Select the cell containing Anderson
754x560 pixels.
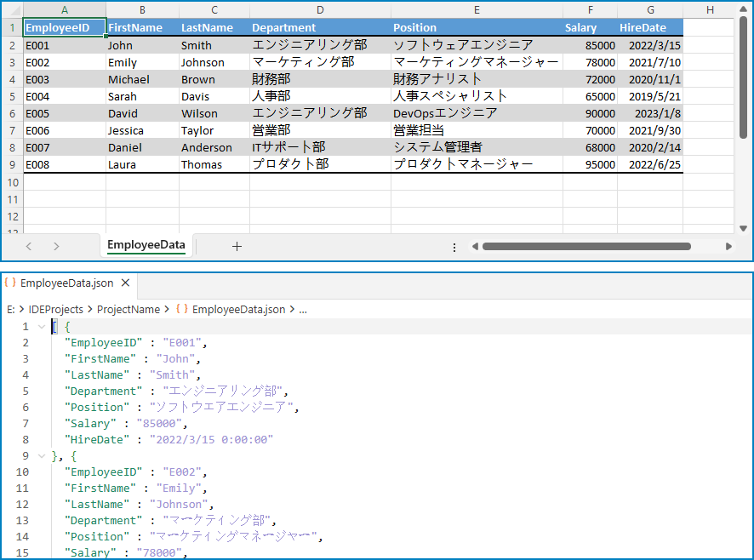(214, 147)
